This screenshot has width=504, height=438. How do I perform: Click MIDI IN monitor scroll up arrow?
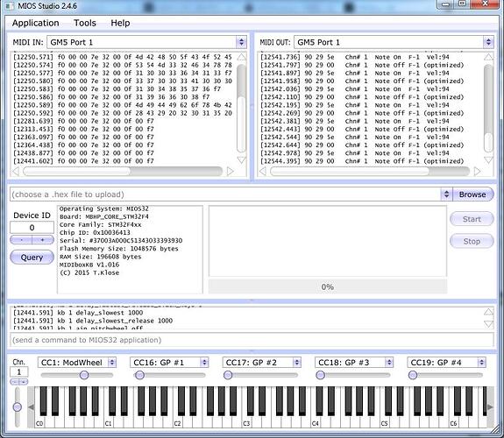[x=241, y=58]
